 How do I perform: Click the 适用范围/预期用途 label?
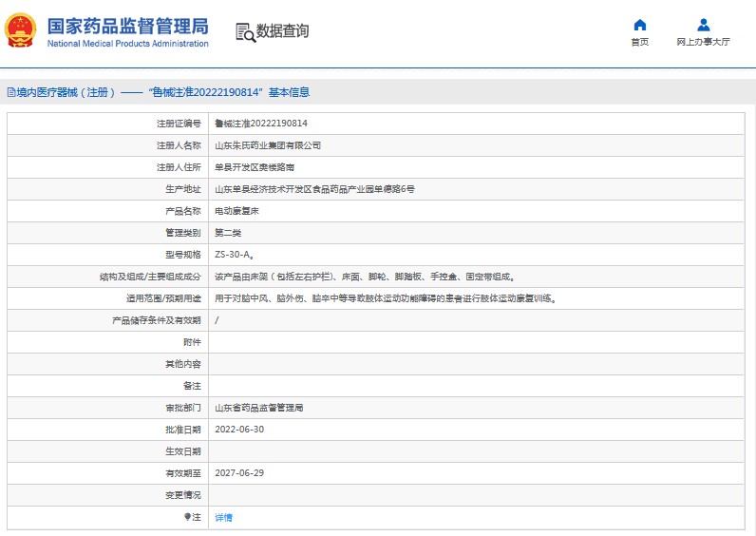coord(163,298)
